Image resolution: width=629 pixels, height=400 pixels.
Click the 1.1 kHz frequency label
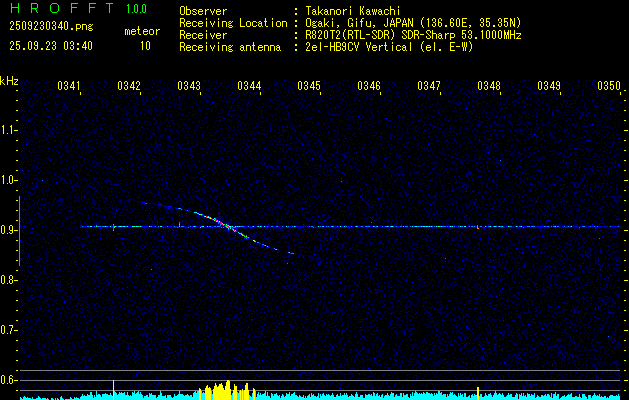pyautogui.click(x=8, y=130)
